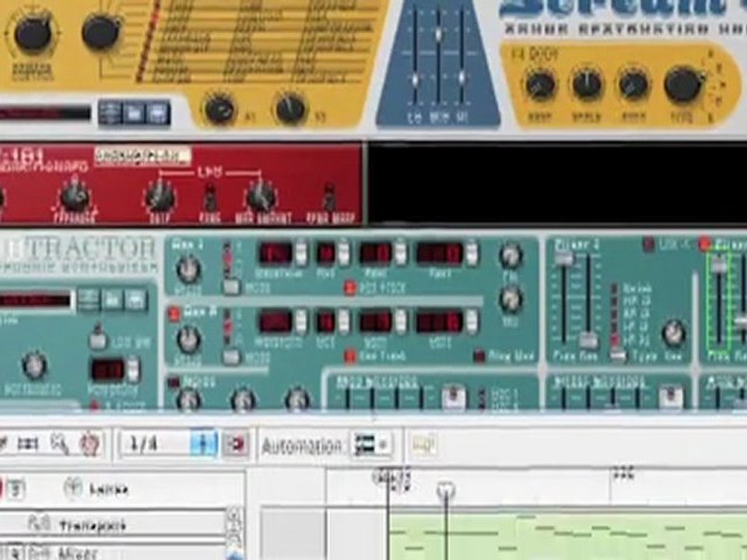Click the Subtractor oscillator Mix knob

(x=510, y=300)
